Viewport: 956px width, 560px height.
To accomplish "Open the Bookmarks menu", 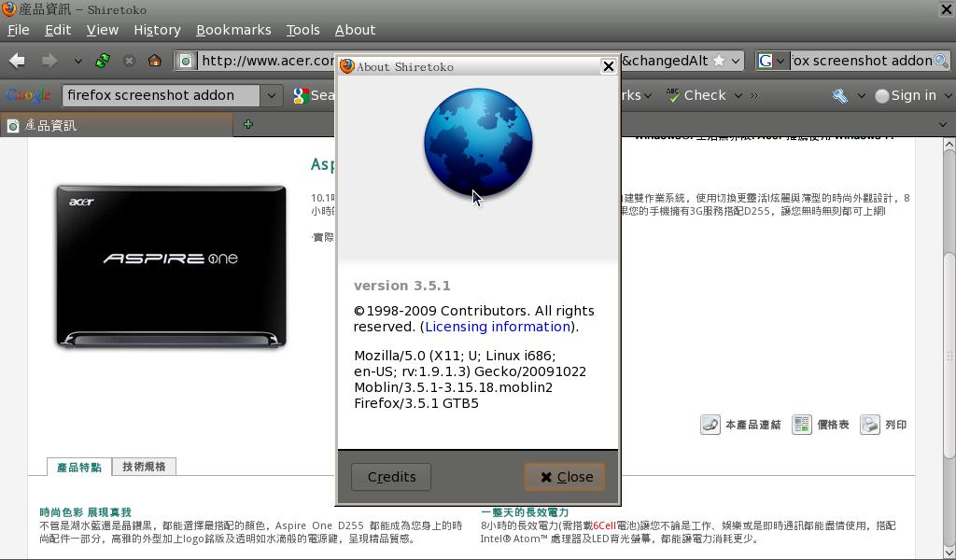I will (x=233, y=30).
